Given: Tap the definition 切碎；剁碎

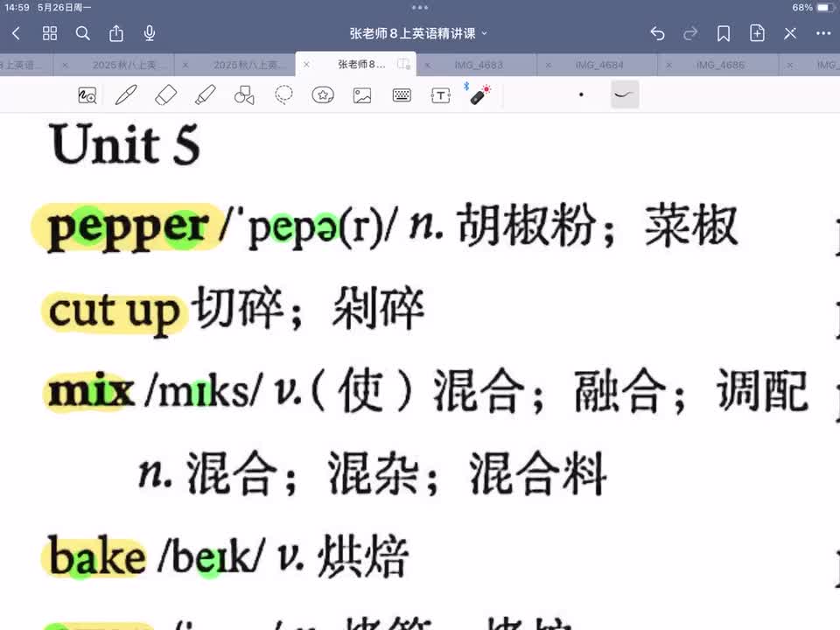Looking at the screenshot, I should tap(309, 309).
